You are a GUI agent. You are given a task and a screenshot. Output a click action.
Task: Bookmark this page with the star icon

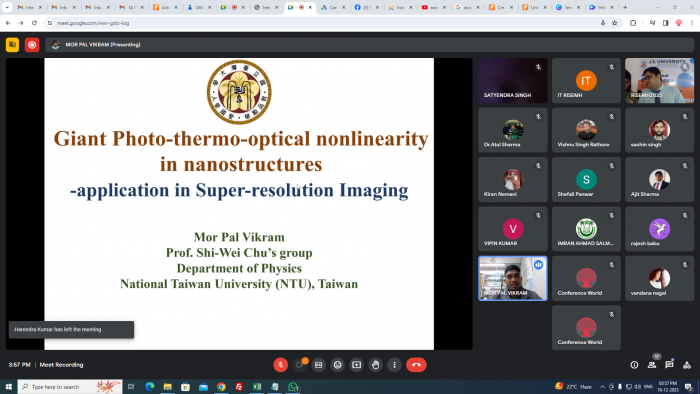coord(614,23)
